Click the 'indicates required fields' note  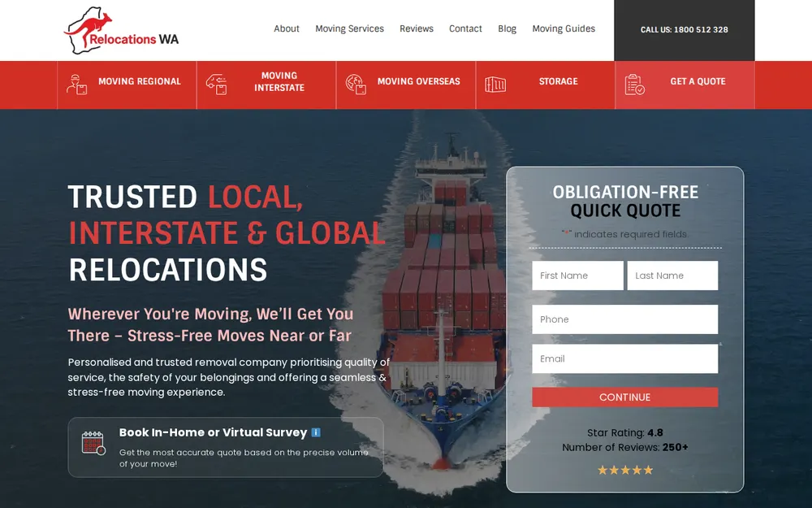[624, 234]
